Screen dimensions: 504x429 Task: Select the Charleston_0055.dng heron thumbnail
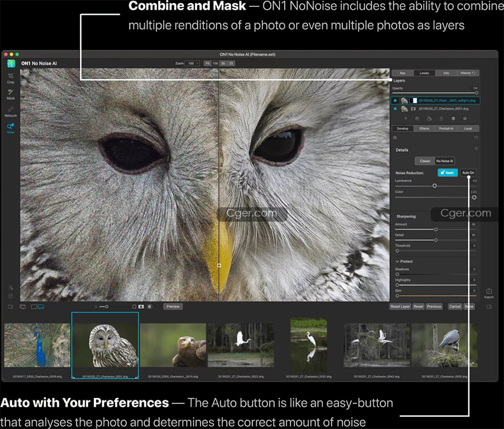[x=444, y=345]
